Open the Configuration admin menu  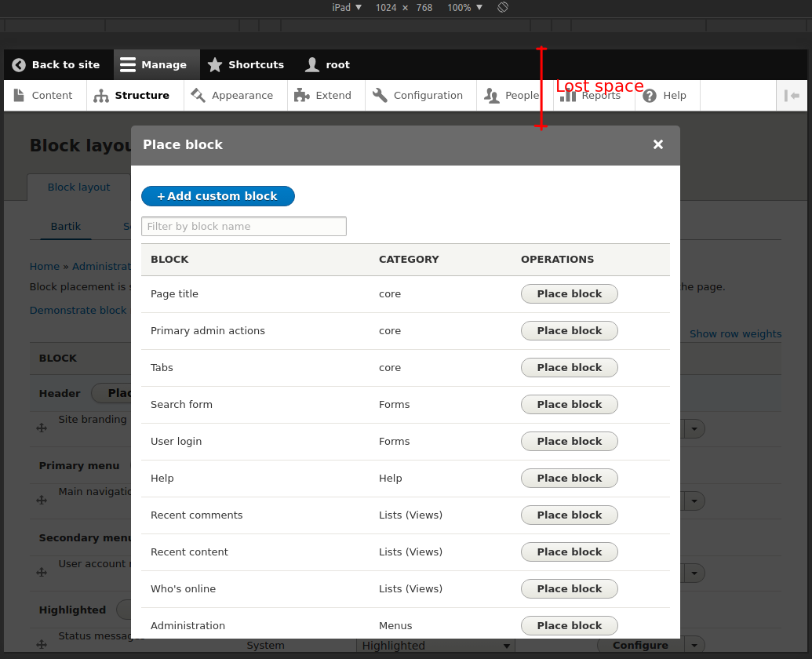pyautogui.click(x=421, y=96)
